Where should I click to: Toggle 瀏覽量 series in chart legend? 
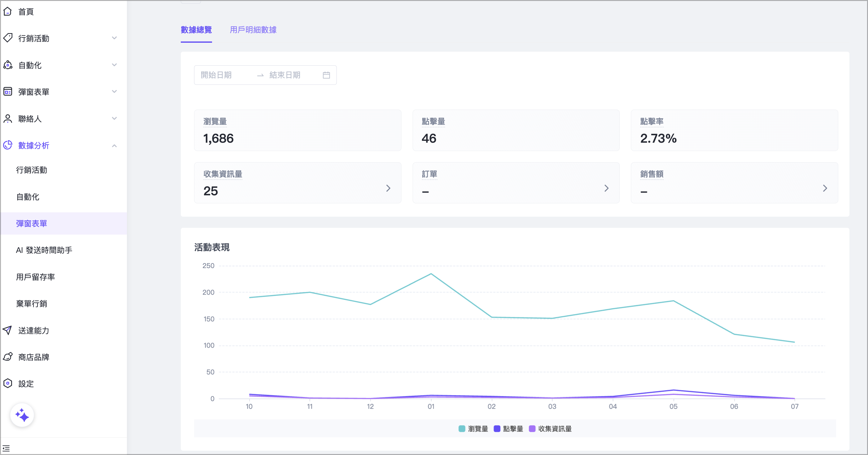point(473,429)
